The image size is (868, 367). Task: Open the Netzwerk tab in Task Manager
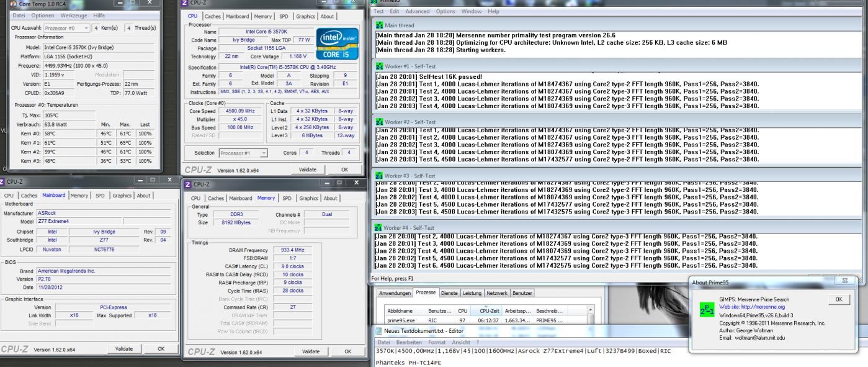coord(498,293)
